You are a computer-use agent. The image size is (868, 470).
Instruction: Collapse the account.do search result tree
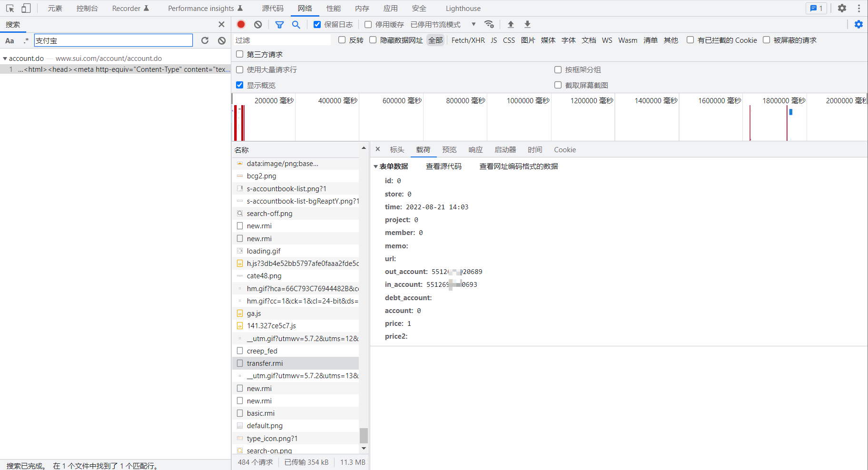tap(5, 59)
